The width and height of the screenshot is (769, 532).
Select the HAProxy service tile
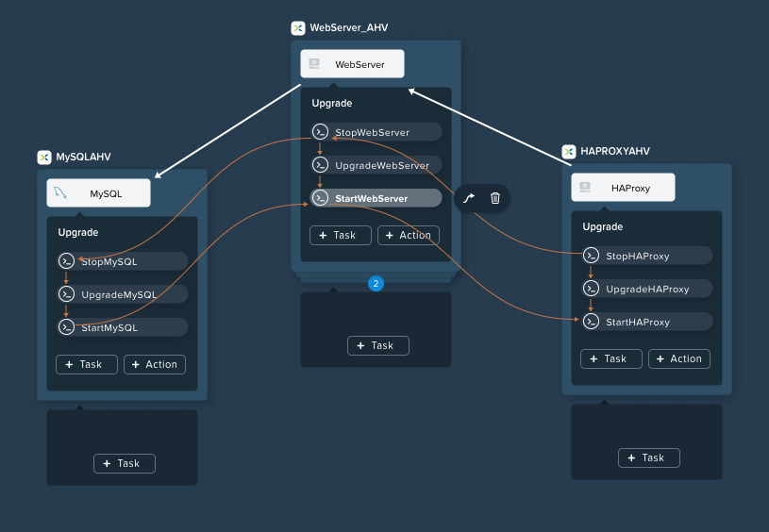coord(623,188)
